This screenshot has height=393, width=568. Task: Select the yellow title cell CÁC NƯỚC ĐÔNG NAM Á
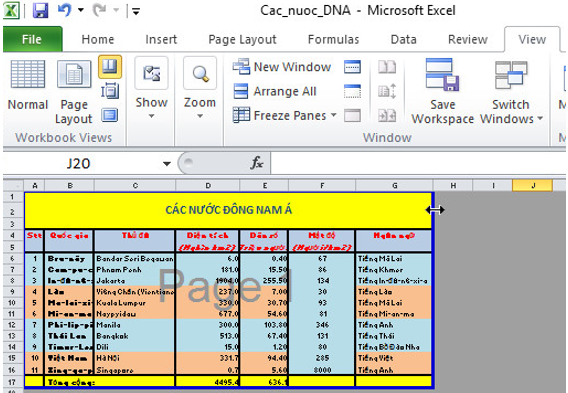click(x=228, y=210)
